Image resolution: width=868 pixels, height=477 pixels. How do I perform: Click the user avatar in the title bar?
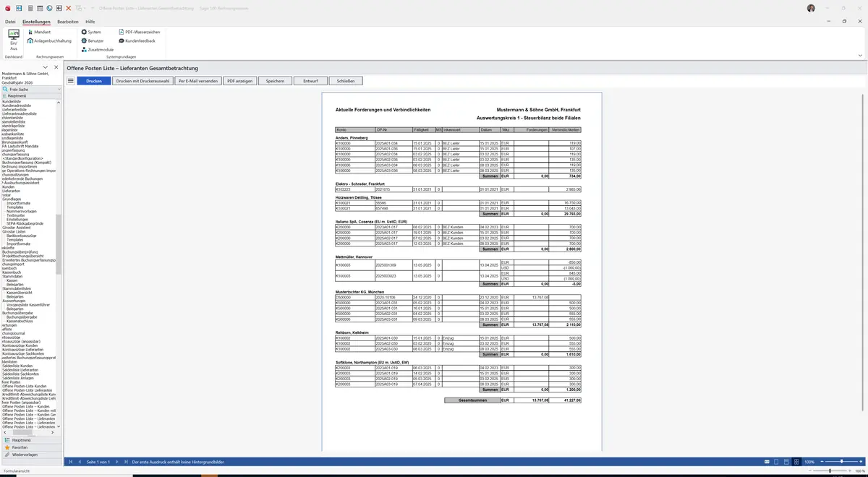tap(811, 8)
